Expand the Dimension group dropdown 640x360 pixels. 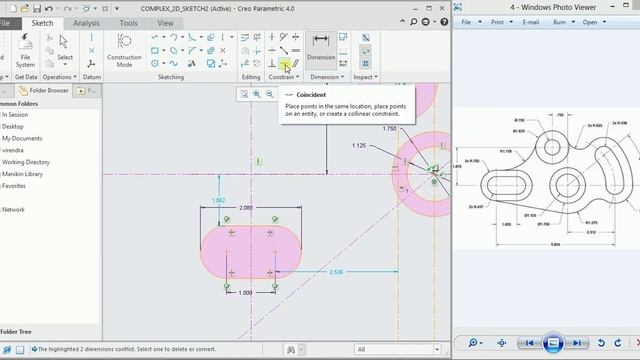coord(327,77)
